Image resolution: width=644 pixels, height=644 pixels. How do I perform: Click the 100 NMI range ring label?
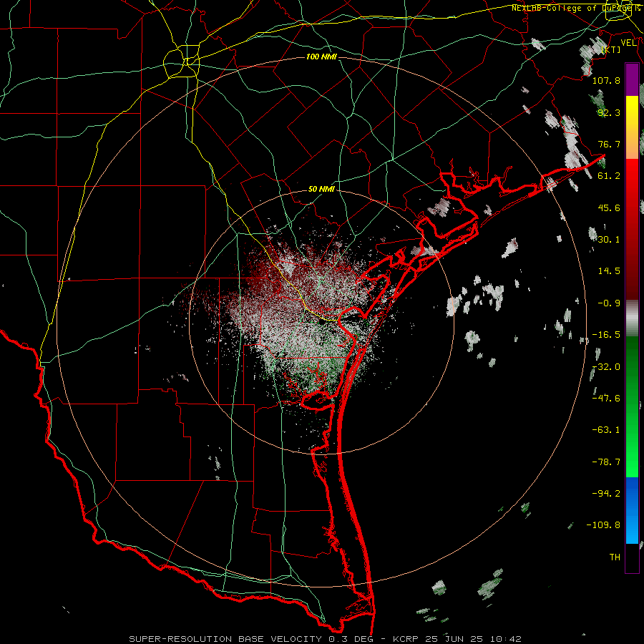pyautogui.click(x=321, y=57)
